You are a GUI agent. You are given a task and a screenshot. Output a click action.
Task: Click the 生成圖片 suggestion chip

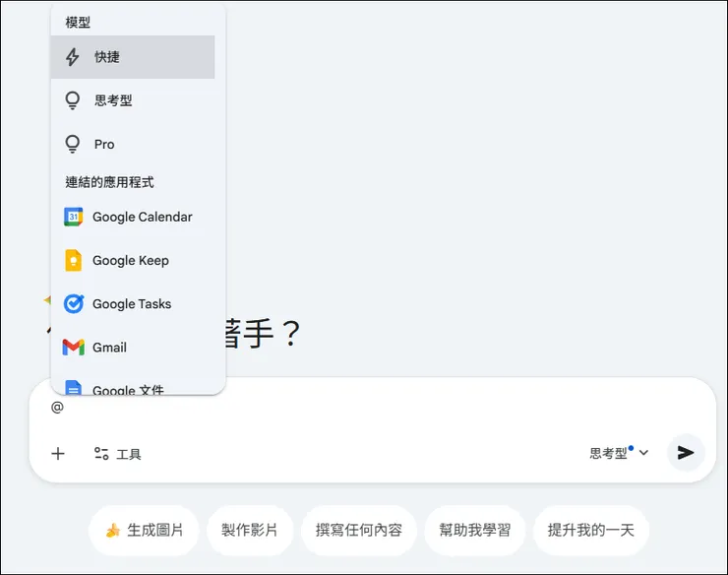[144, 531]
